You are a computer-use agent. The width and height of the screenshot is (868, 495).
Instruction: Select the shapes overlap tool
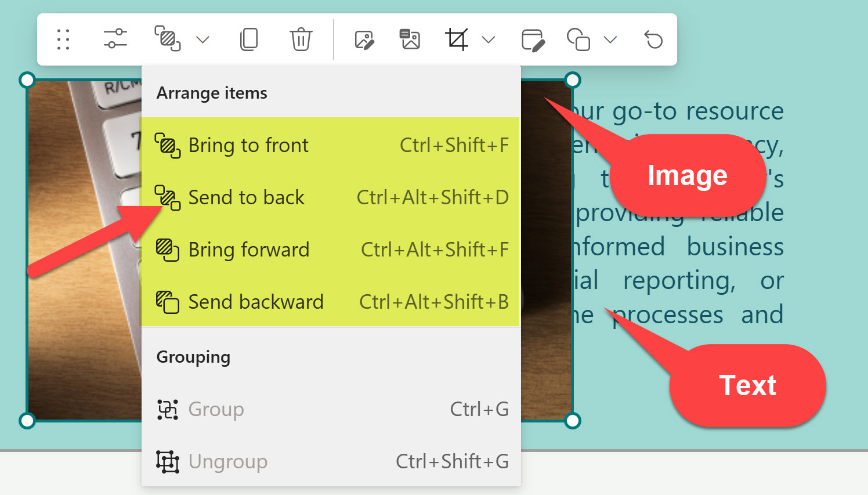(x=578, y=39)
